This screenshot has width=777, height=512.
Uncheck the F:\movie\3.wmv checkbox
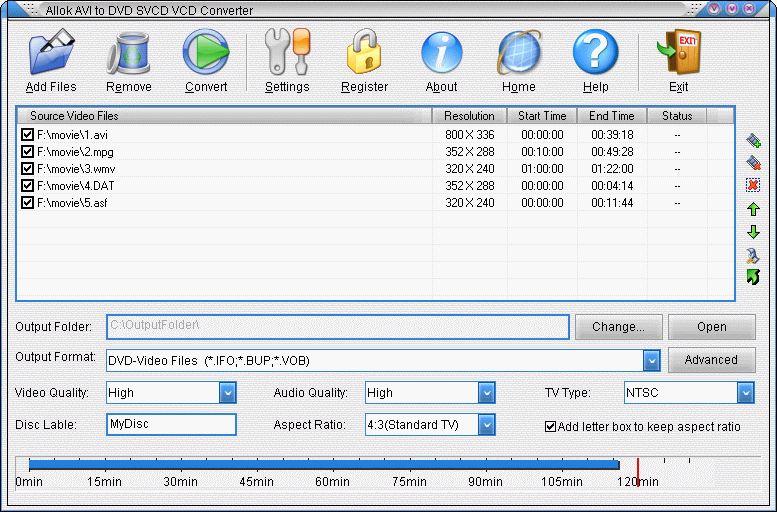pyautogui.click(x=27, y=169)
